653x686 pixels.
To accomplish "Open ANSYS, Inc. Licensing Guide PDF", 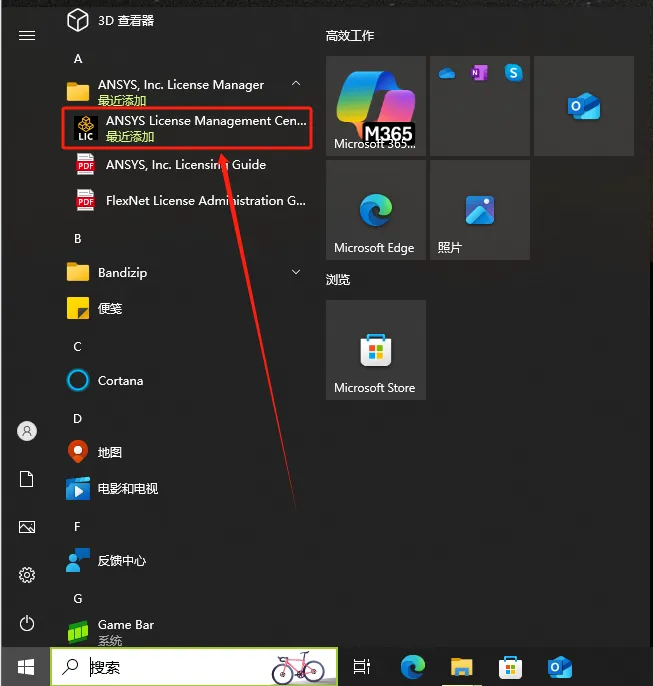I will click(x=171, y=164).
